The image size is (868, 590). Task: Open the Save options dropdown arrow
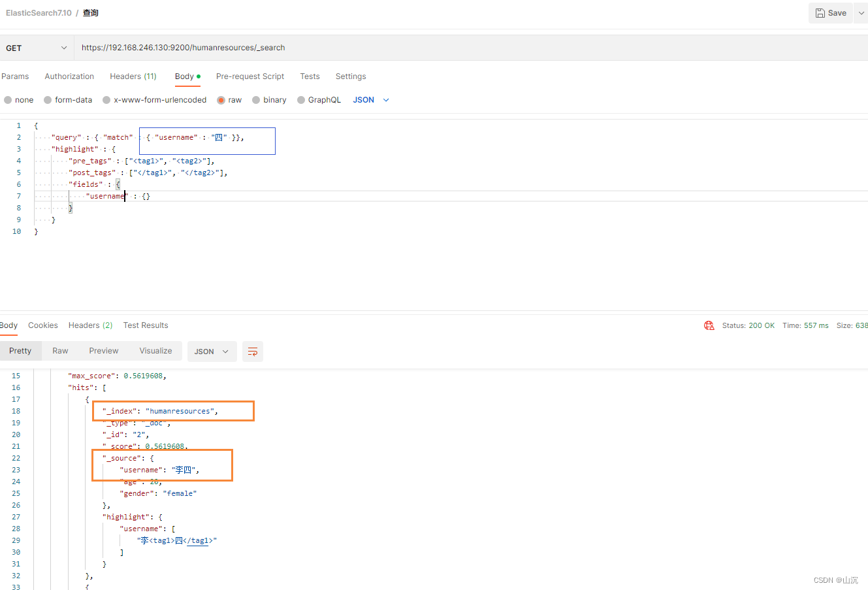[x=861, y=13]
